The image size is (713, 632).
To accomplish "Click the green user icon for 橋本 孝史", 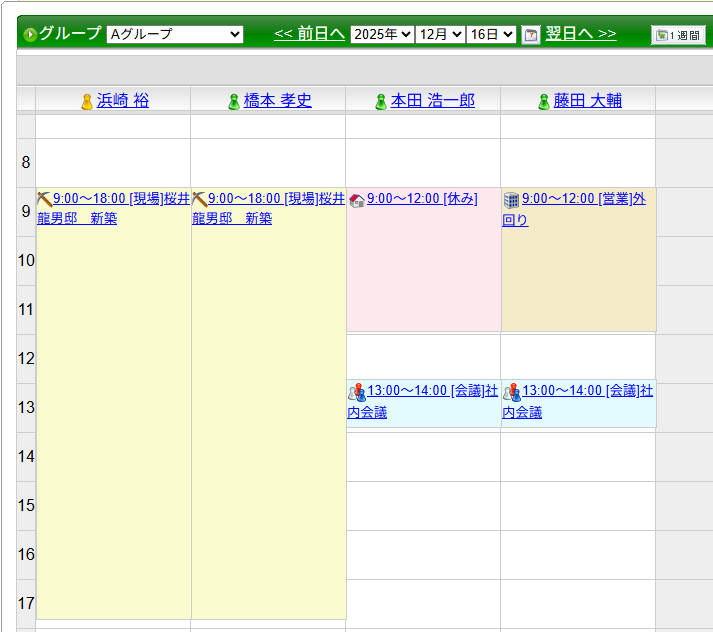I will (234, 101).
